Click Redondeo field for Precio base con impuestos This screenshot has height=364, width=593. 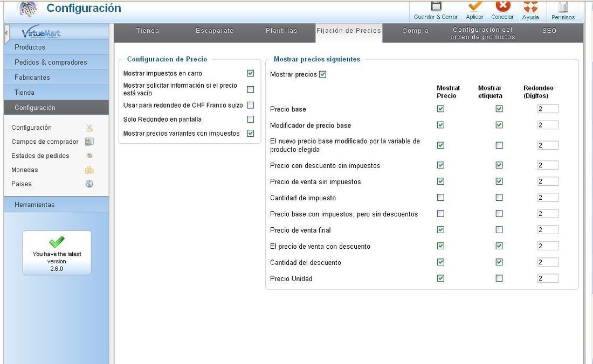pyautogui.click(x=548, y=214)
